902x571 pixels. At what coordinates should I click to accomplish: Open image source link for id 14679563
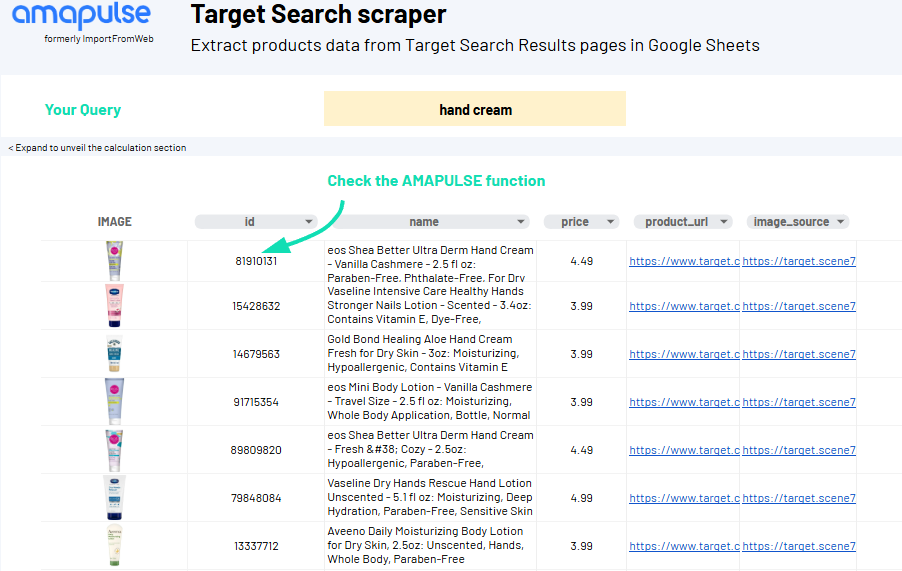click(799, 354)
